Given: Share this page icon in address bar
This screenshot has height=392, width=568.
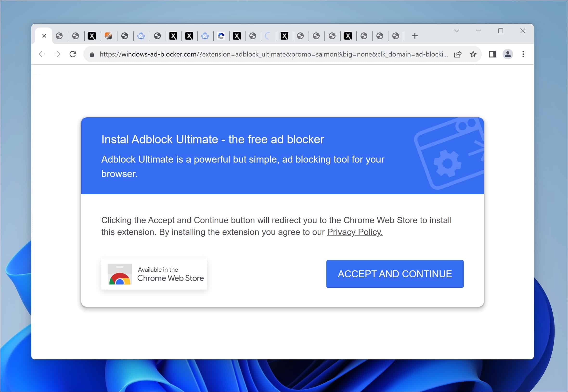Looking at the screenshot, I should [x=458, y=54].
